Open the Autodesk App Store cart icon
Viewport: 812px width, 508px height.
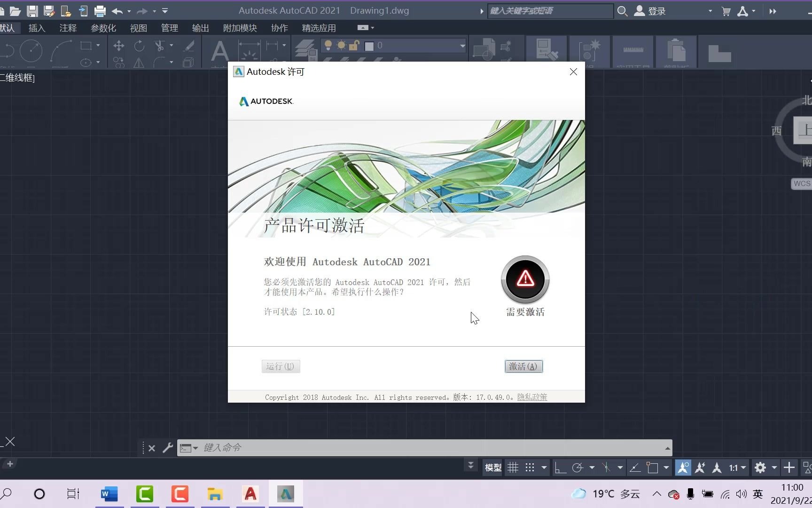726,11
